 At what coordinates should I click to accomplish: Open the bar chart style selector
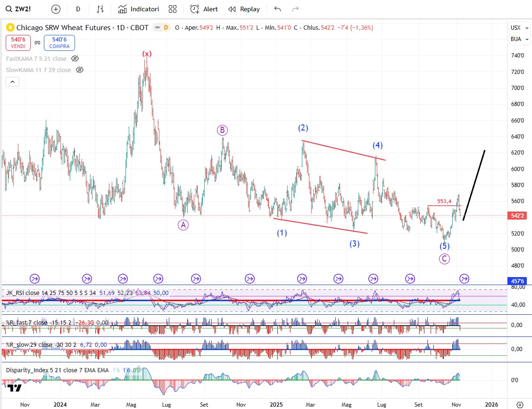pos(100,9)
